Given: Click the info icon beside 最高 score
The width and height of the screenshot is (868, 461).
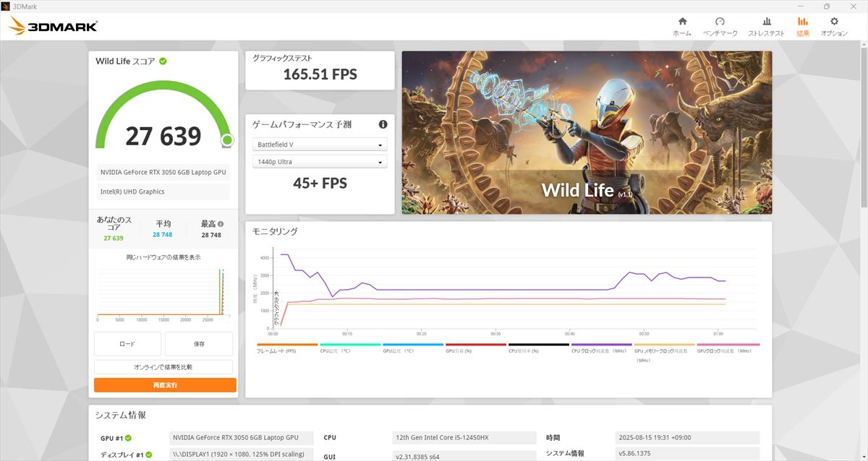Looking at the screenshot, I should 221,224.
